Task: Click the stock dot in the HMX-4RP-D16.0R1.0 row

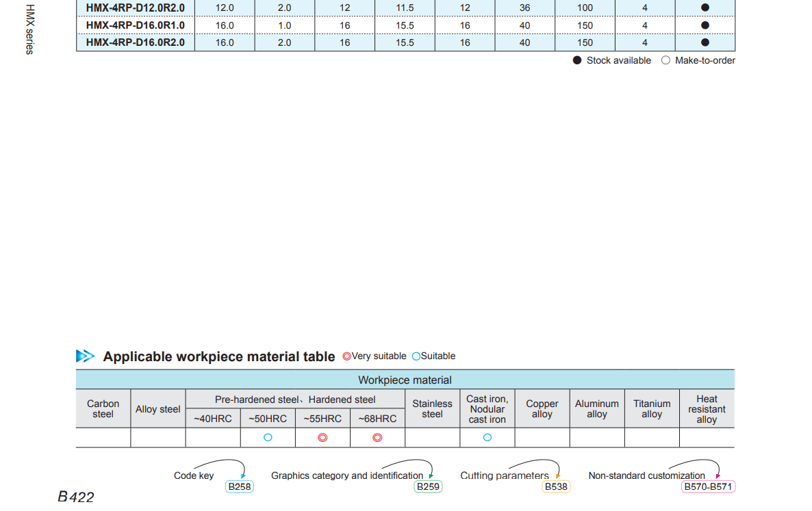Action: (705, 25)
